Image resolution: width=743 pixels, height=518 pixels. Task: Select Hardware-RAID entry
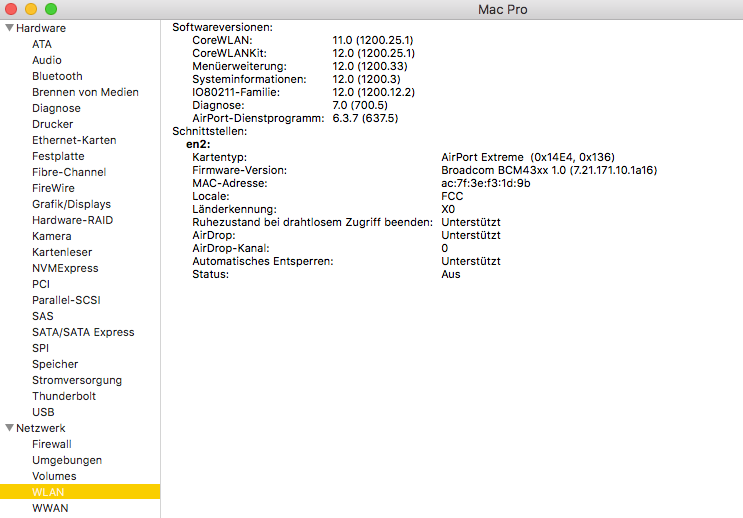point(72,220)
